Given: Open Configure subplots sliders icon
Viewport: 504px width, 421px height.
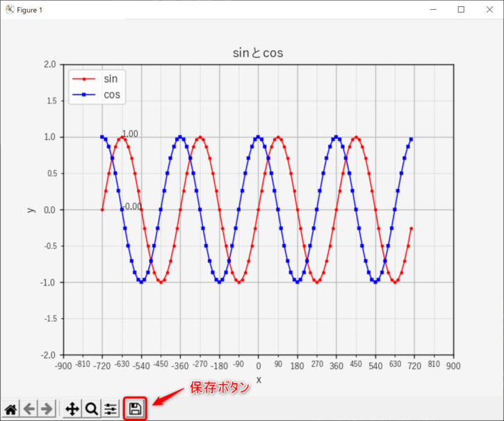Looking at the screenshot, I should (x=111, y=409).
